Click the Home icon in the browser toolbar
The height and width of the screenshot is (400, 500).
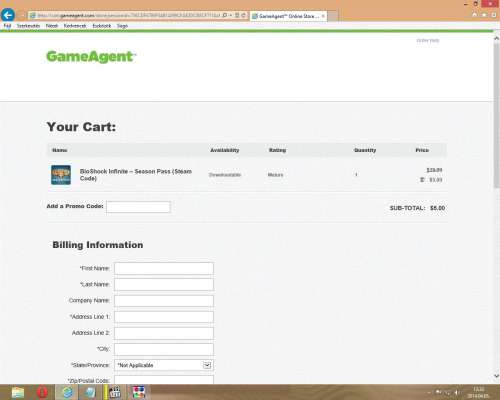[475, 15]
